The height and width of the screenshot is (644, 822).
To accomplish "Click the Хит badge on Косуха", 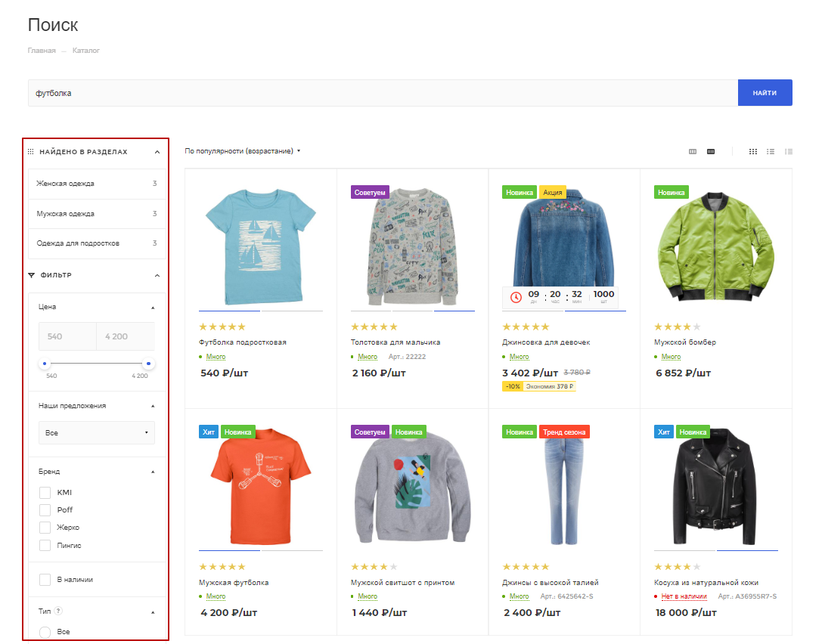I will [664, 432].
